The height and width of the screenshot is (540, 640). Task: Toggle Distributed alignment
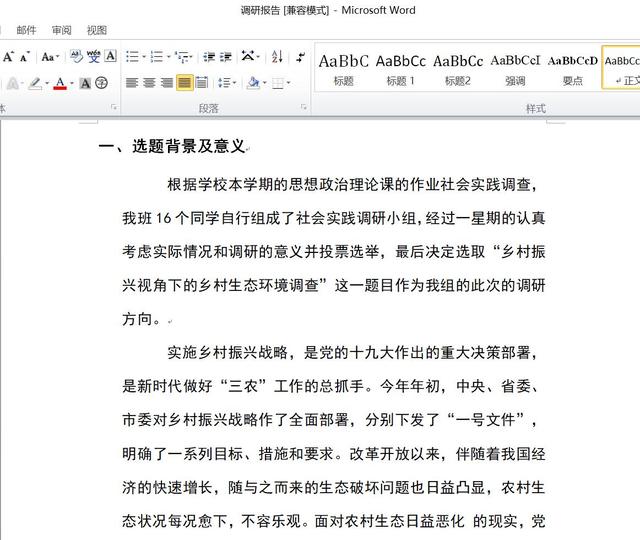(202, 83)
